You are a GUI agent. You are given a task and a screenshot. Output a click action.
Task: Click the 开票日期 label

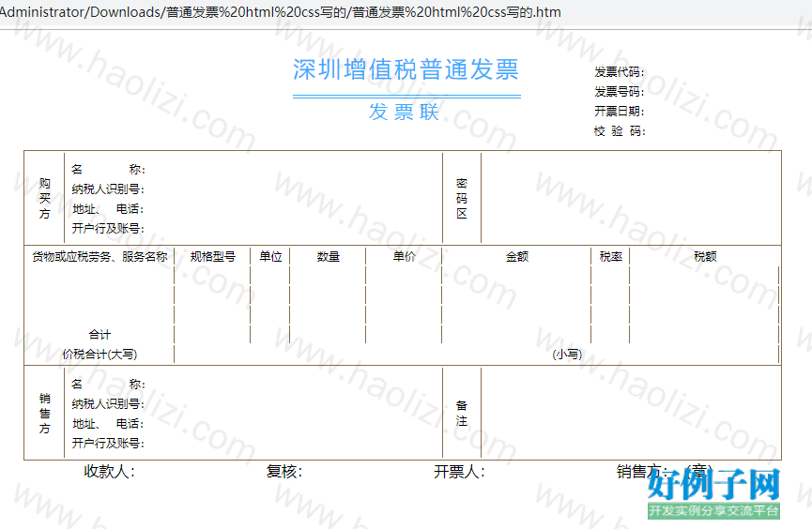point(620,112)
